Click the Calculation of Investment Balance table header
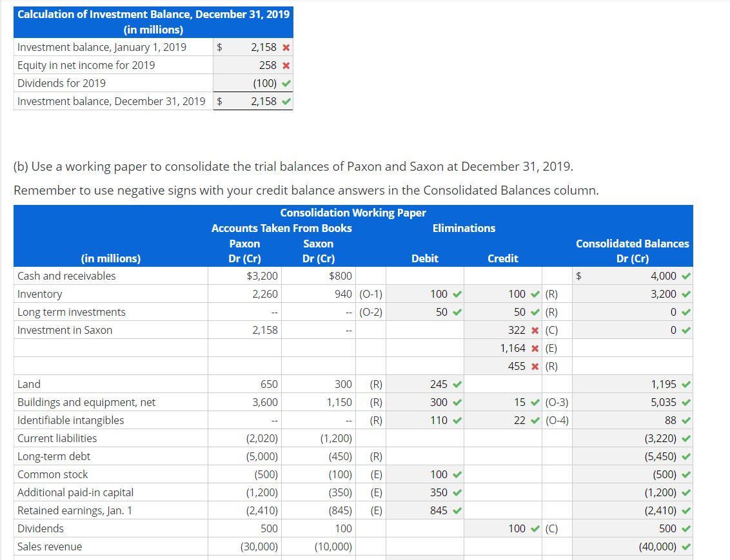 click(153, 22)
